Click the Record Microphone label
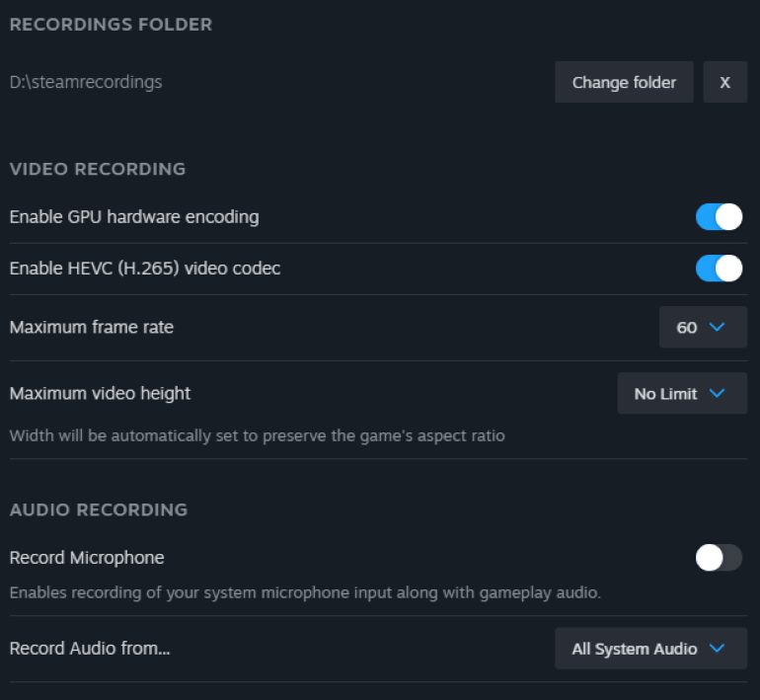Viewport: 760px width, 700px height. [x=87, y=558]
